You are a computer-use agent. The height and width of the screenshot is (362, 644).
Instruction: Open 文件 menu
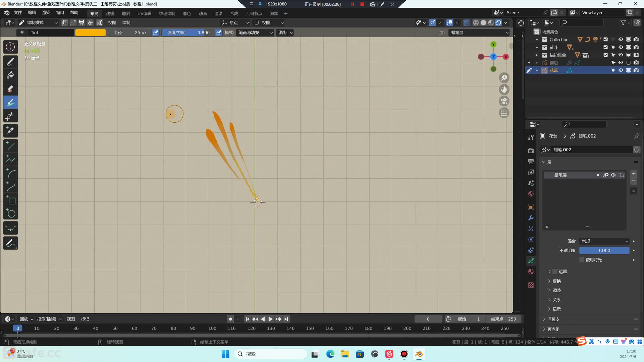(18, 13)
